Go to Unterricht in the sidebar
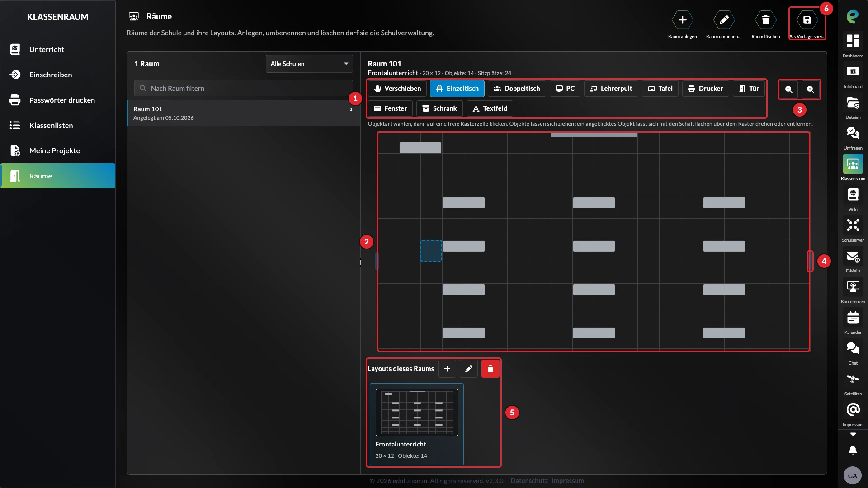Screen dimensions: 868x488 click(58, 49)
